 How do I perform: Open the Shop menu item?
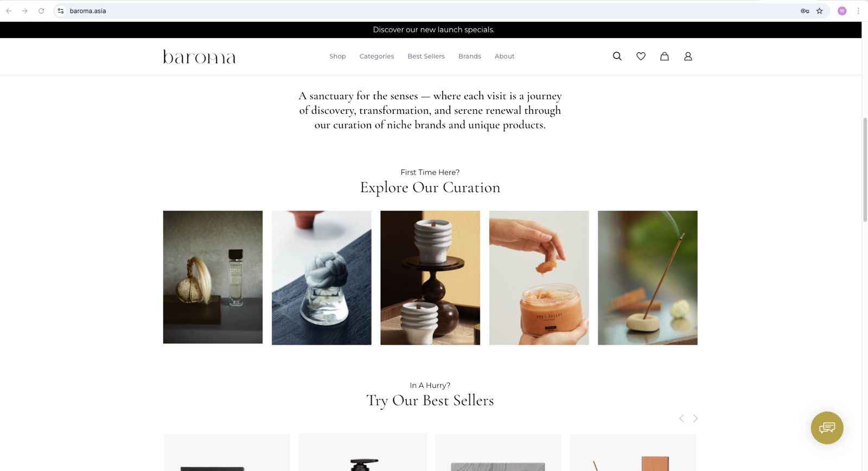337,56
